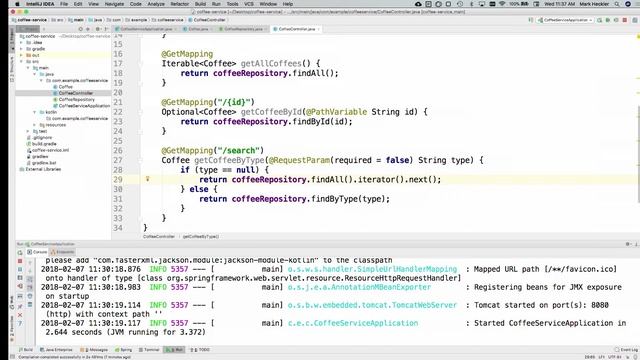The height and width of the screenshot is (360, 640).
Task: Open the Apple menu
Action: [17, 4]
